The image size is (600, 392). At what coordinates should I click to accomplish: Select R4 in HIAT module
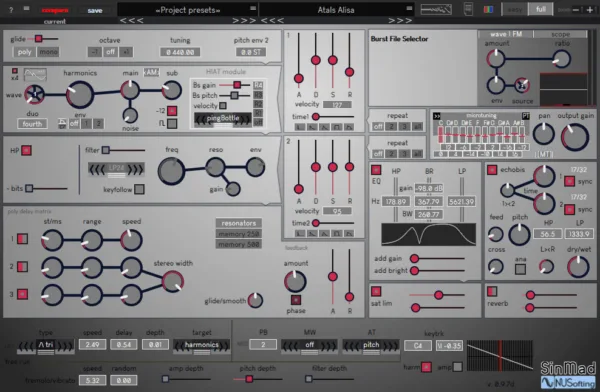point(258,85)
